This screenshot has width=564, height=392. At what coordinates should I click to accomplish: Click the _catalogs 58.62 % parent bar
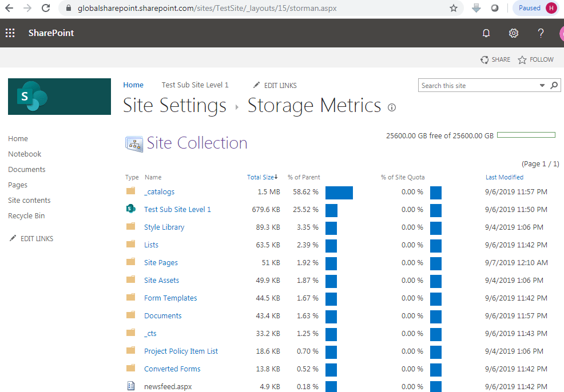[339, 193]
